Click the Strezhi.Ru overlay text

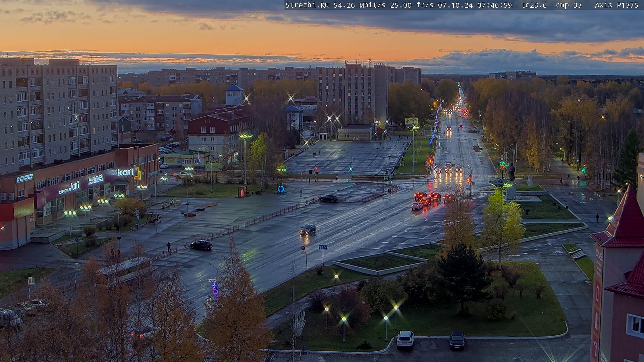pyautogui.click(x=307, y=5)
